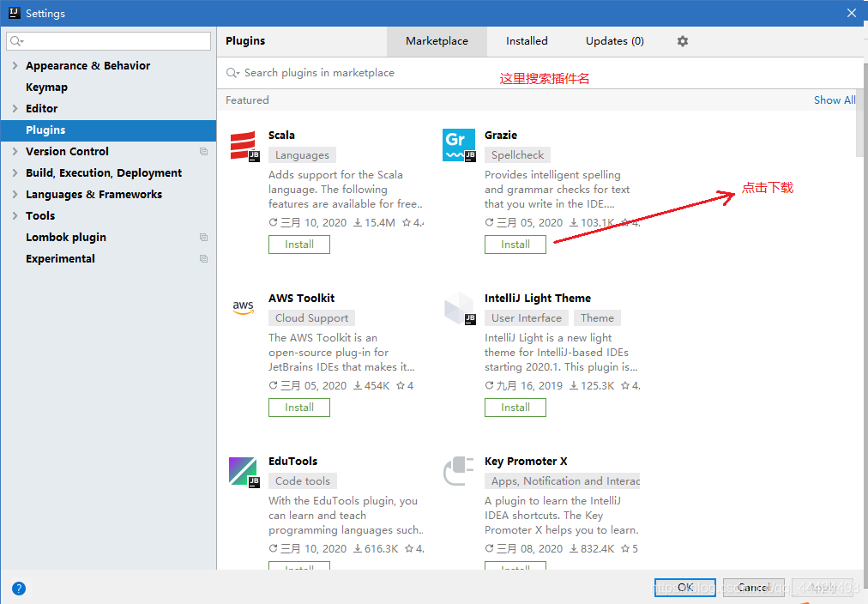Click the Scala plugin icon
The height and width of the screenshot is (604, 868).
pyautogui.click(x=243, y=146)
